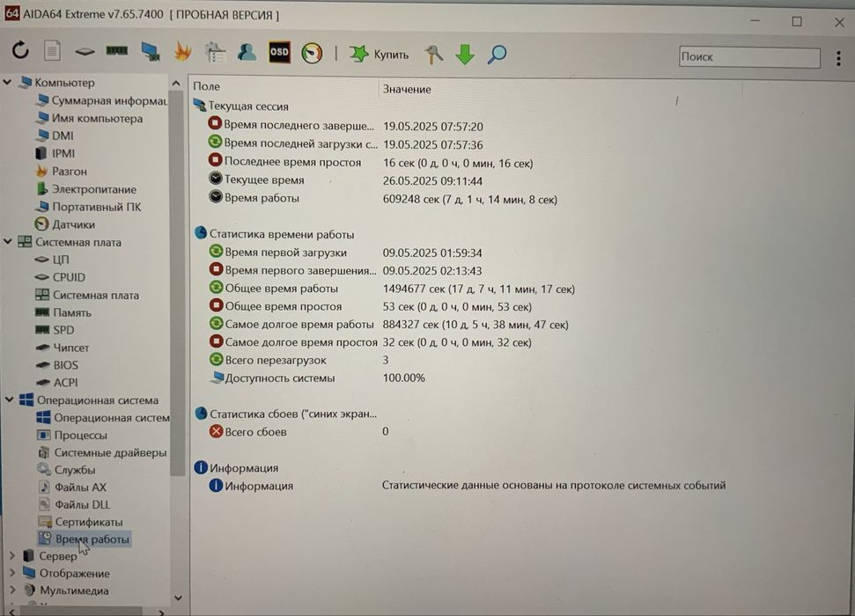The width and height of the screenshot is (855, 616).
Task: Open the checklist toolbar icon
Action: [x=216, y=52]
